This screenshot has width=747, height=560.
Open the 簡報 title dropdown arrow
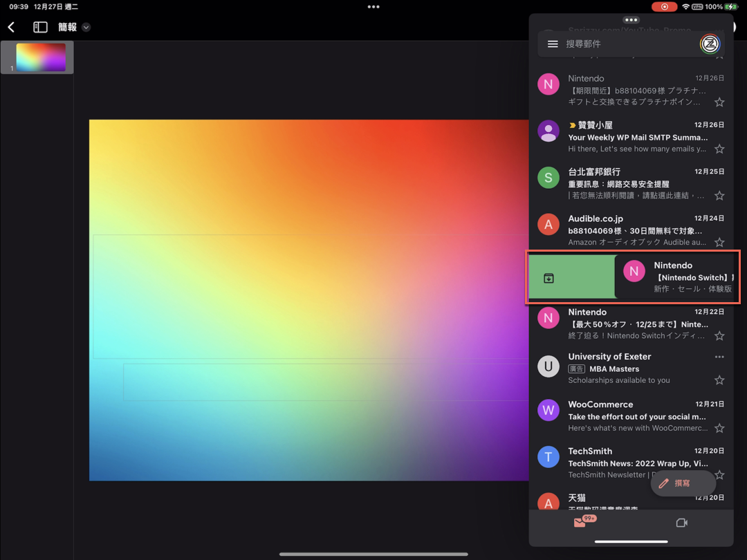(86, 27)
